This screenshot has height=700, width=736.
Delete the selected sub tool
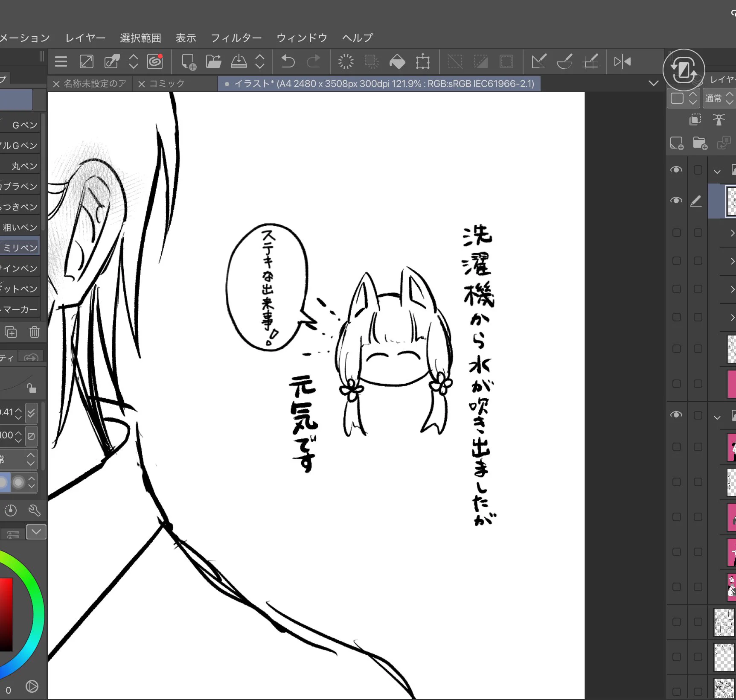(x=35, y=332)
